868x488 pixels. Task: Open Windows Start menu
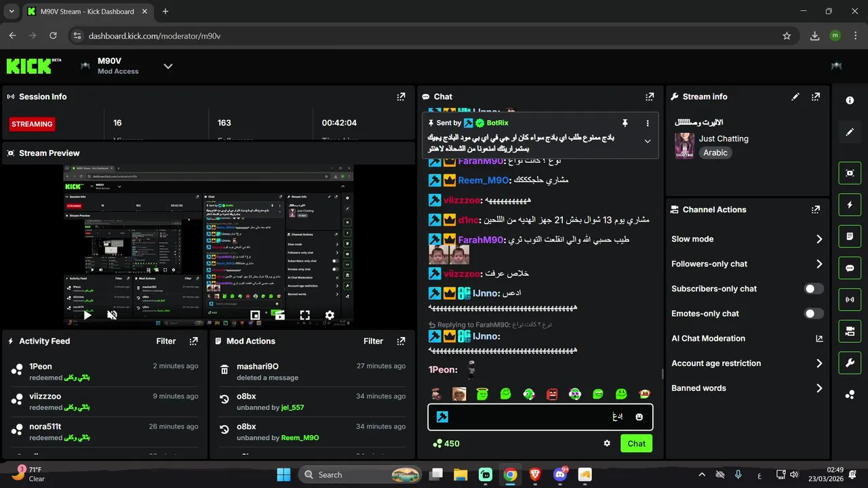pyautogui.click(x=283, y=474)
